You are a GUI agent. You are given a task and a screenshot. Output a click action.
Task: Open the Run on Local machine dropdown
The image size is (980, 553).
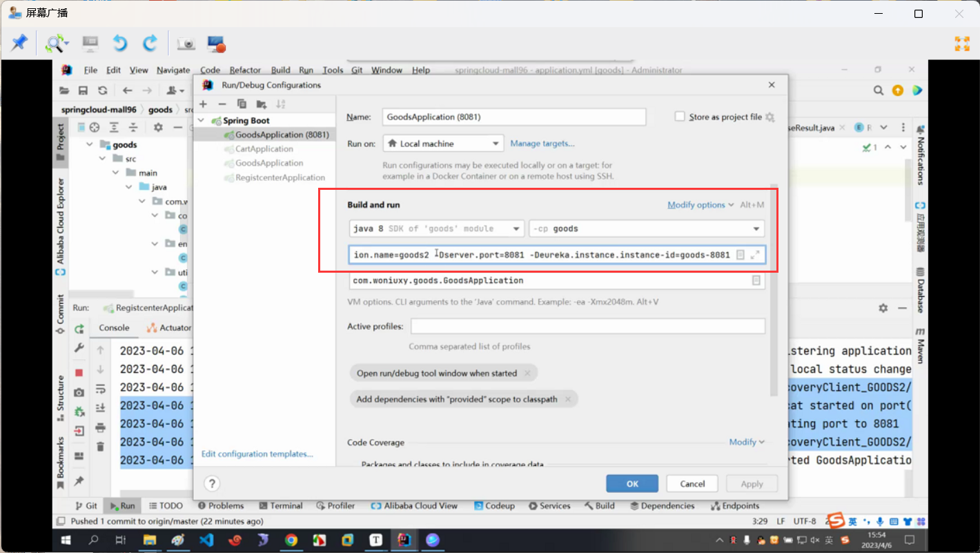[443, 144]
